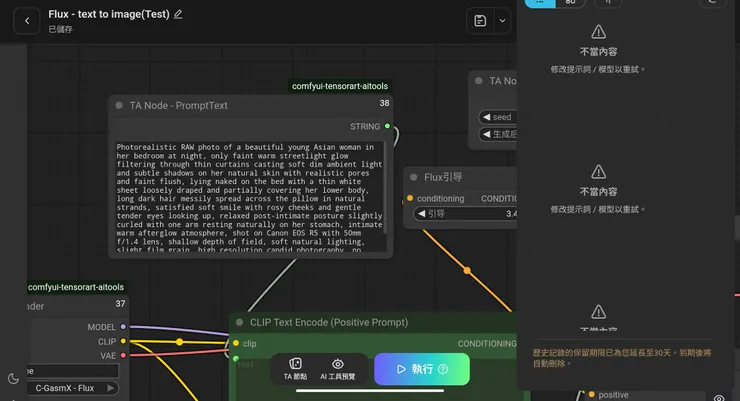Viewport: 740px width, 401px height.
Task: Click the 引导 value 3.4 field
Action: [x=466, y=214]
